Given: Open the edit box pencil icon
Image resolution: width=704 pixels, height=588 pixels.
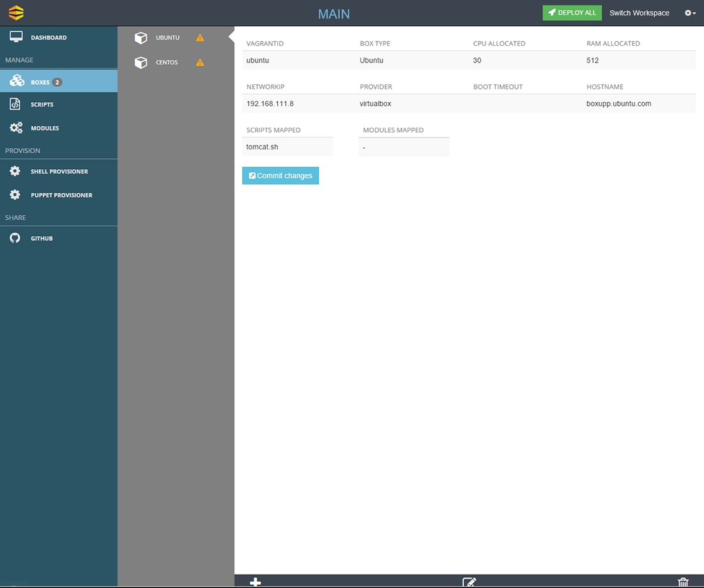Looking at the screenshot, I should 470,582.
